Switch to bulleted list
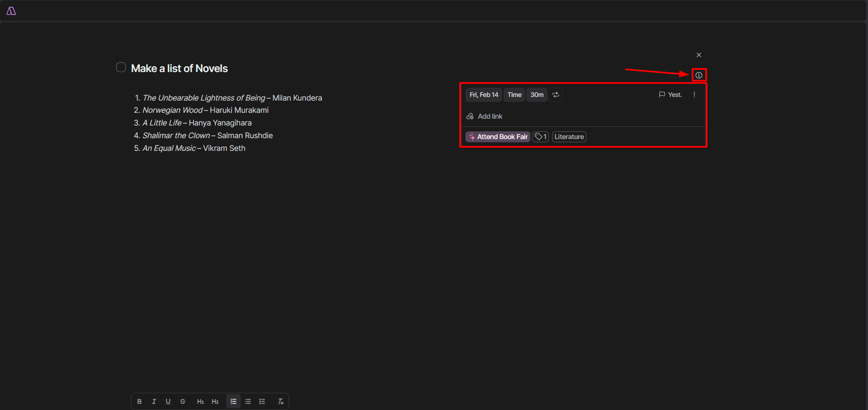The height and width of the screenshot is (410, 868). (248, 401)
